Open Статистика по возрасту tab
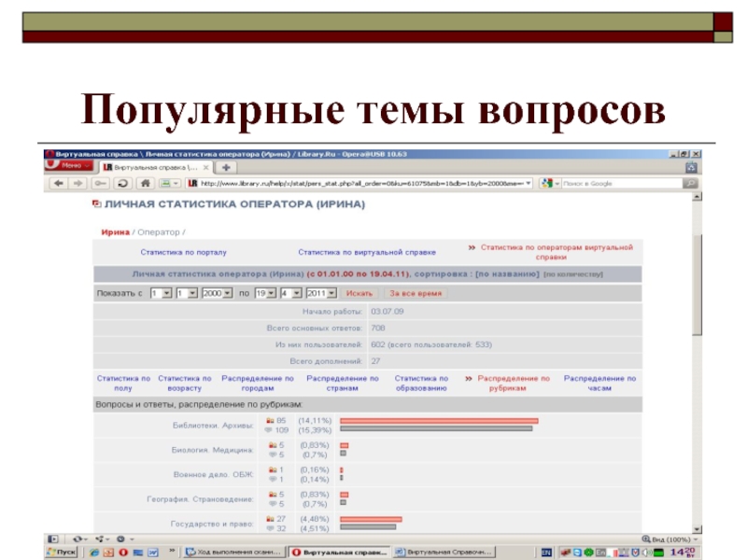 click(x=184, y=384)
